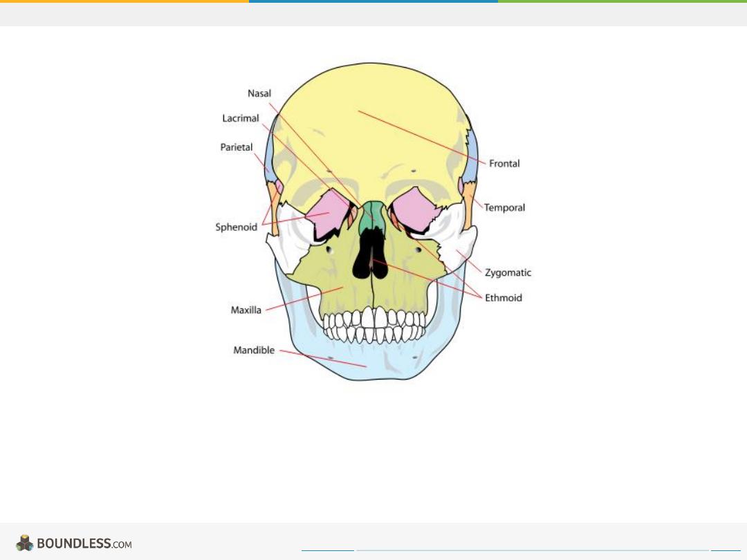Viewport: 747px width, 560px height.
Task: Click the Mandible label text
Action: (x=254, y=350)
